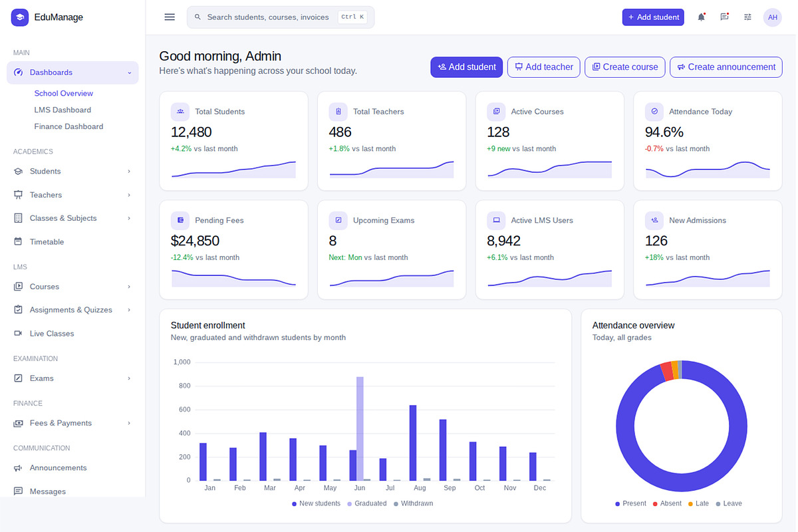Click the Upcoming Exams card icon

pos(338,220)
